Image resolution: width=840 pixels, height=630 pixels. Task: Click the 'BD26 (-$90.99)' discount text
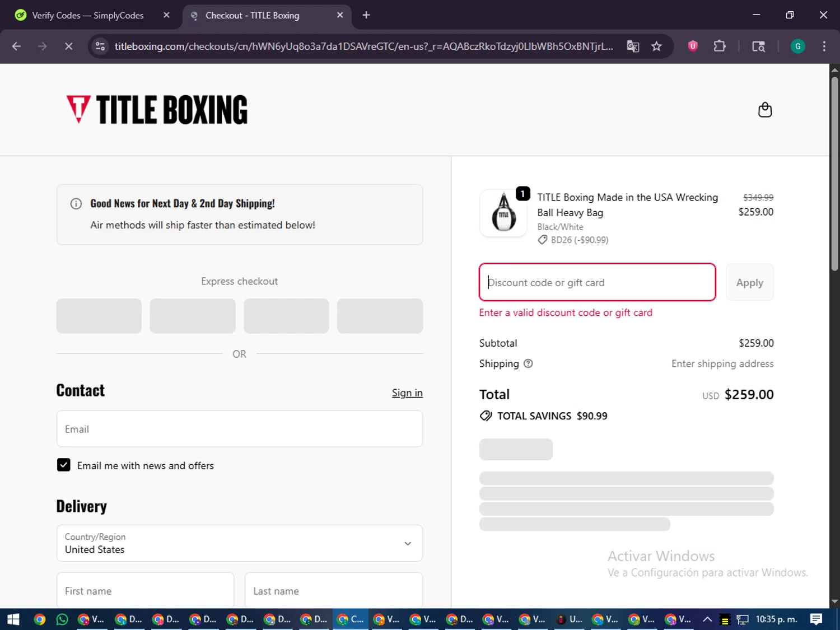tap(580, 240)
